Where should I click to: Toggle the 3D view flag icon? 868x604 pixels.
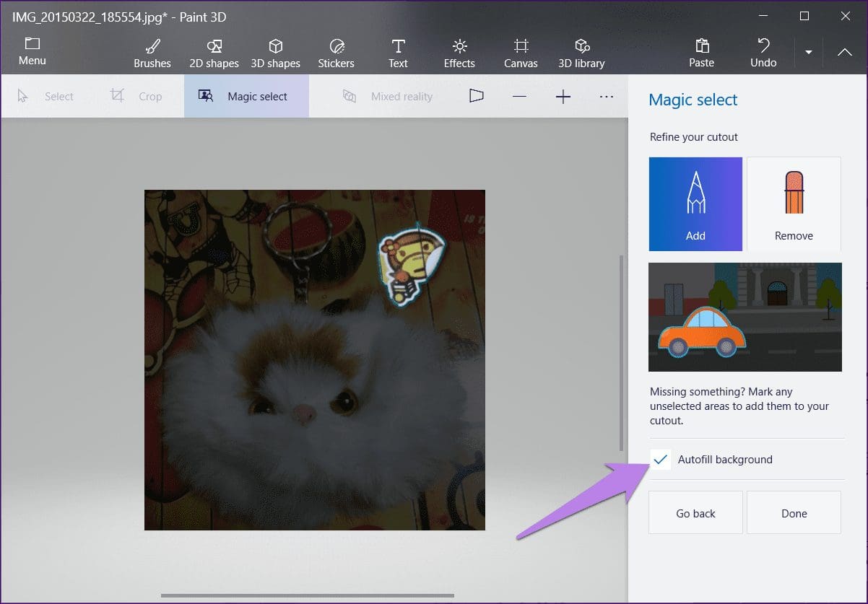[x=476, y=96]
